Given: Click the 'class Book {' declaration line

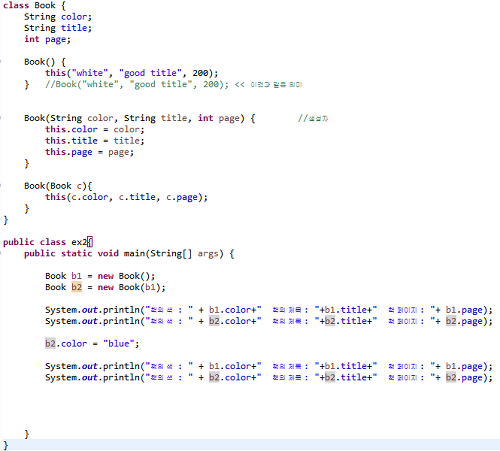Looking at the screenshot, I should coord(34,6).
